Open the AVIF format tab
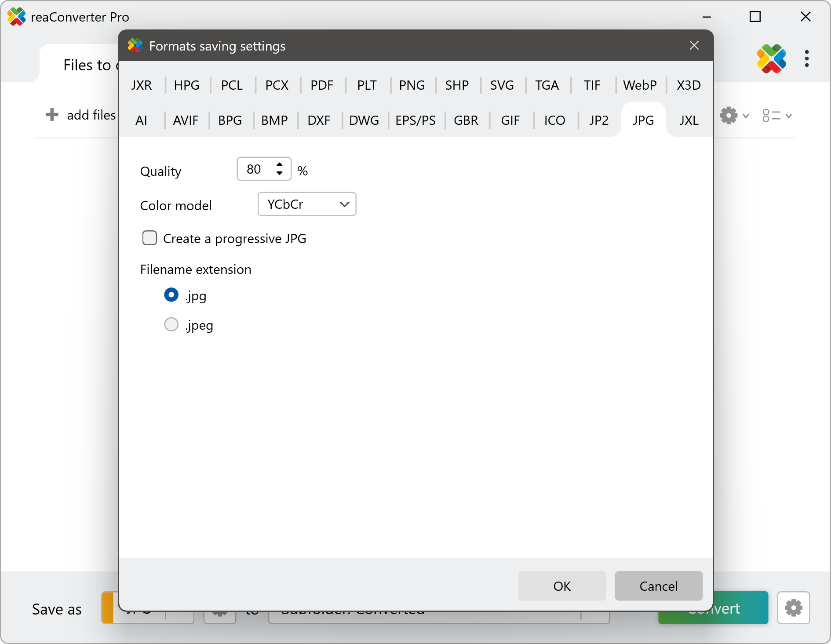 pyautogui.click(x=185, y=120)
